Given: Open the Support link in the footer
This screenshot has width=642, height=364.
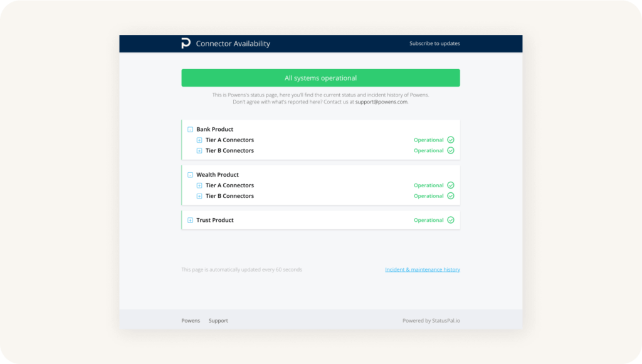Looking at the screenshot, I should (x=218, y=320).
